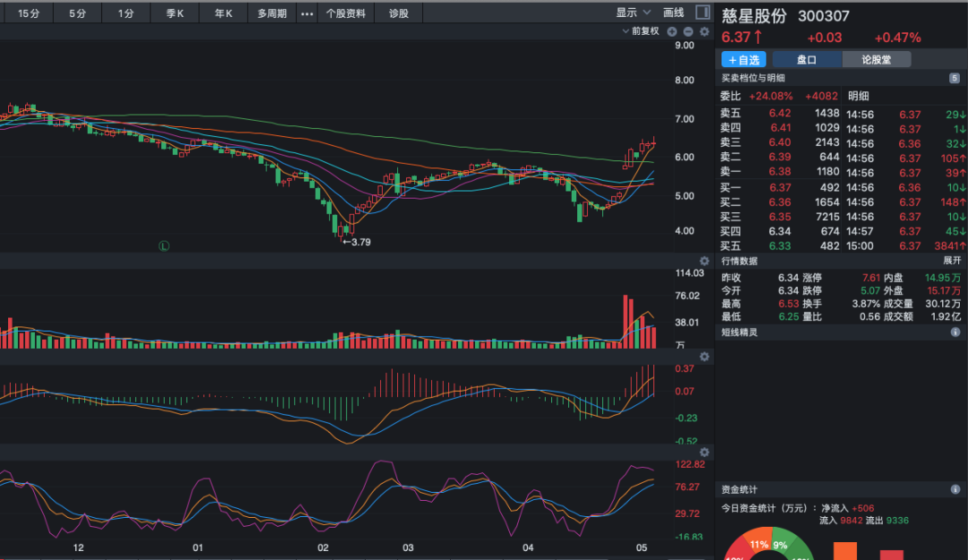Image resolution: width=968 pixels, height=560 pixels.
Task: Open main chart settings gear
Action: pyautogui.click(x=704, y=31)
